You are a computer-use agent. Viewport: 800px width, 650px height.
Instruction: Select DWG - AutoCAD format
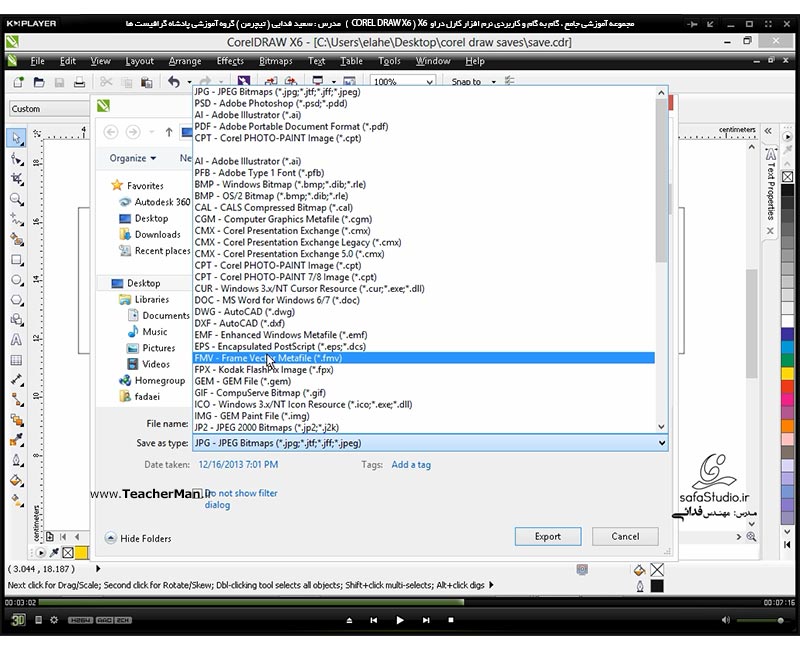coord(423,312)
